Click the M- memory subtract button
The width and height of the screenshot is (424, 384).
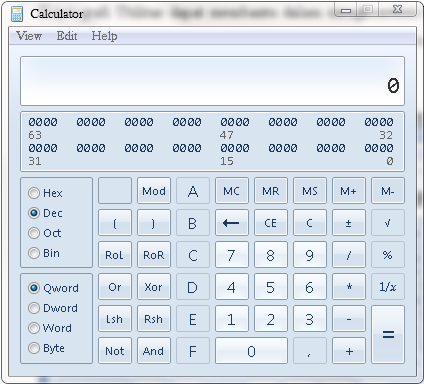388,191
